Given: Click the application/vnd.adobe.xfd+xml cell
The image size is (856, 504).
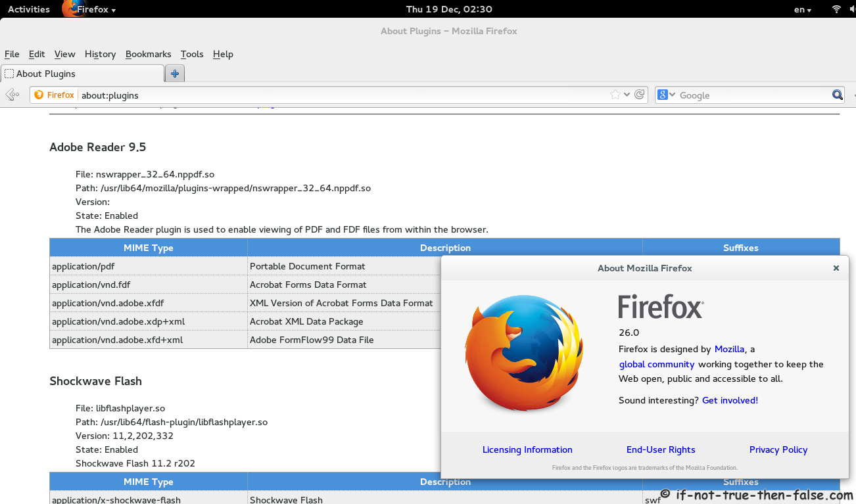Looking at the screenshot, I should coord(149,340).
